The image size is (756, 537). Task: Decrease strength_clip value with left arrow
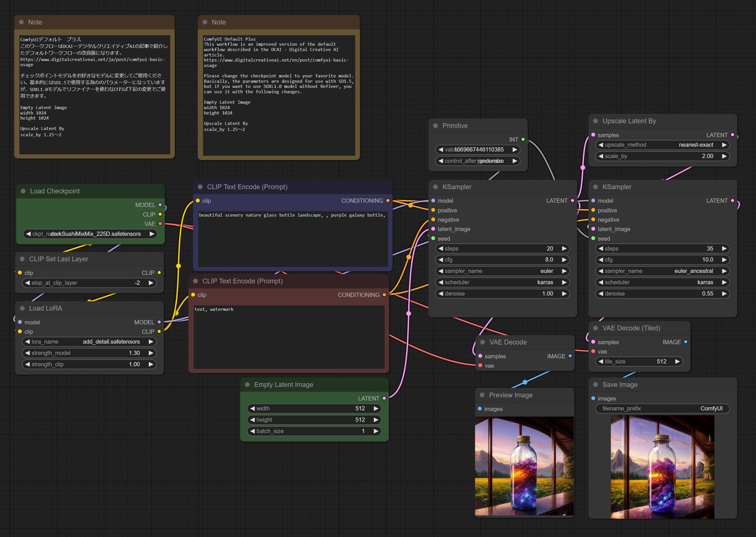pos(28,365)
